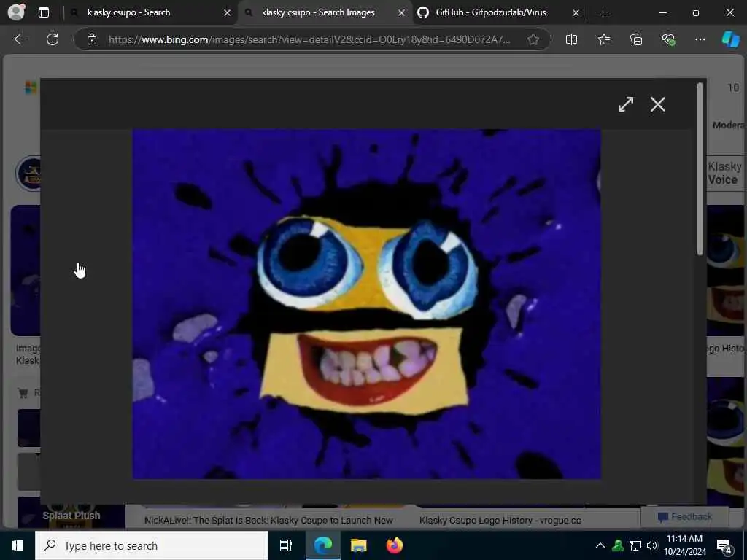Show hidden system tray icons

click(600, 545)
